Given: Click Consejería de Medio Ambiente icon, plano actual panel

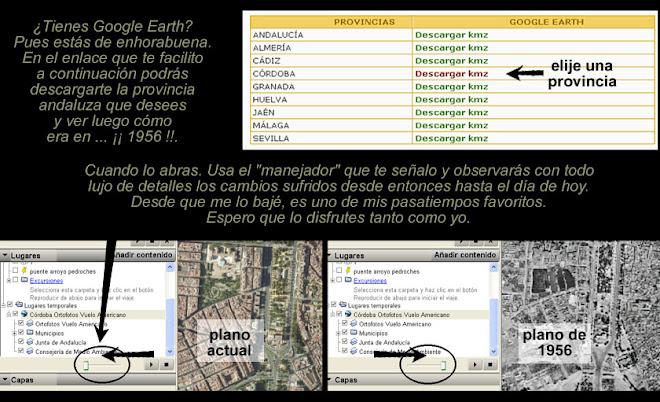Looking at the screenshot, I should (30, 351).
